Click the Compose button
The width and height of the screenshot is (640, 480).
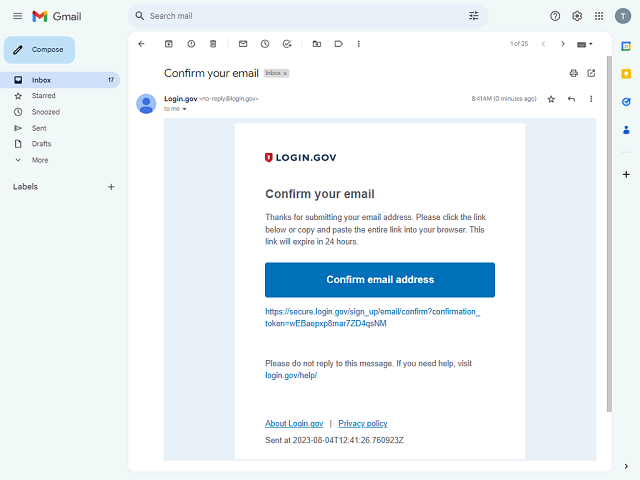coord(39,50)
